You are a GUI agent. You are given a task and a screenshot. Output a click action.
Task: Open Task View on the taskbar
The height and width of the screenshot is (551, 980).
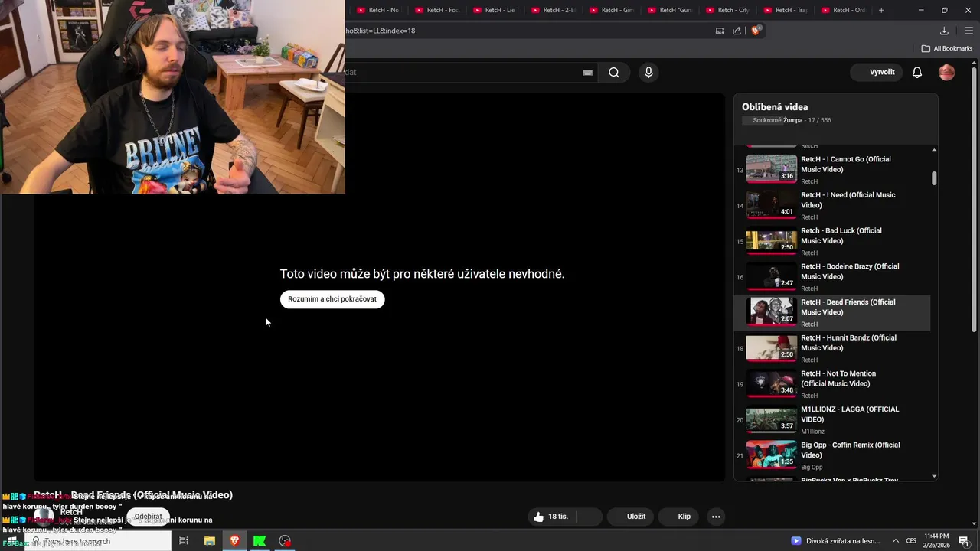pyautogui.click(x=184, y=541)
